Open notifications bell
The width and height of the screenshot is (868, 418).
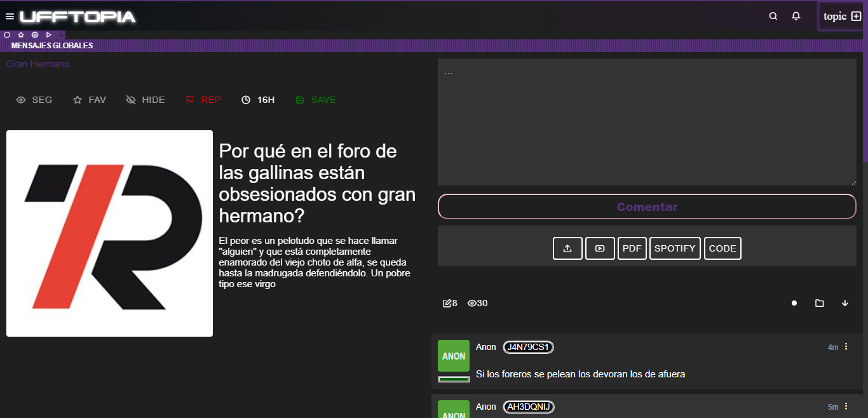pos(796,17)
